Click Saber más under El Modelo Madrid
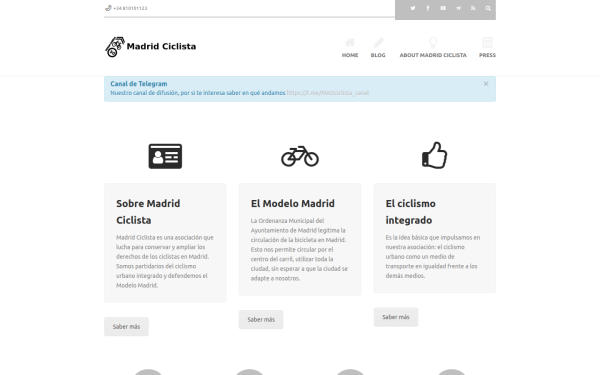 click(x=261, y=320)
